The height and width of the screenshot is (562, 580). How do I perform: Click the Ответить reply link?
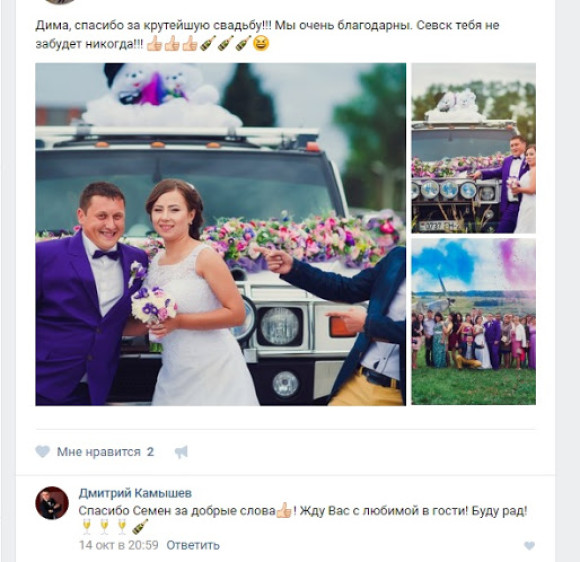193,545
